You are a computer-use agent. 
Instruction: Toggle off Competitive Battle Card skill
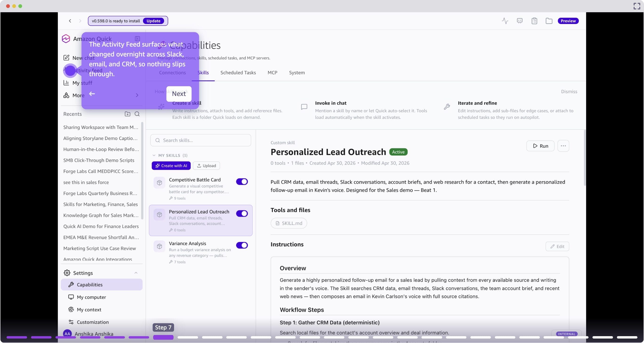pos(242,182)
